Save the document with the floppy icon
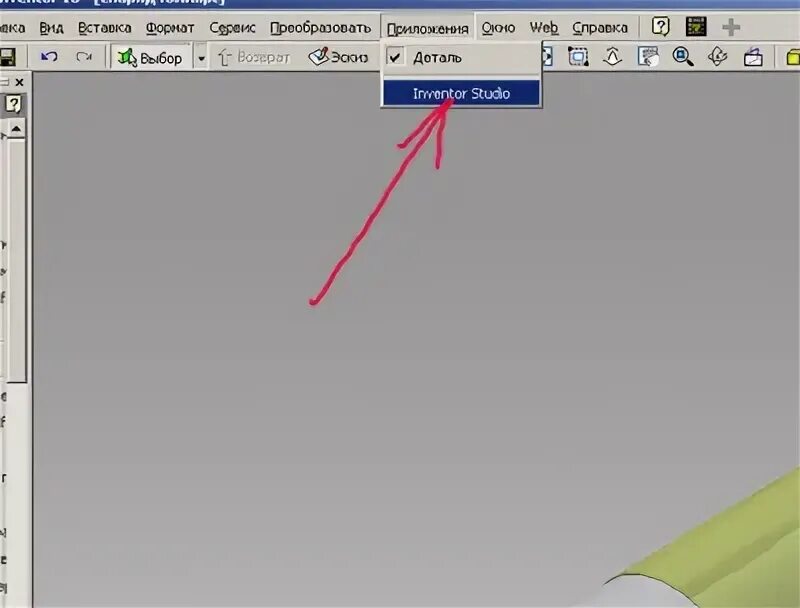Screen dimensions: 800x608 [8, 57]
